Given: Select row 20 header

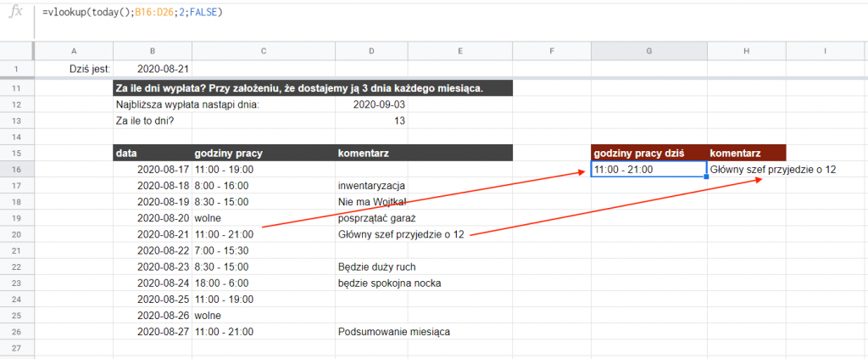Looking at the screenshot, I should [17, 233].
